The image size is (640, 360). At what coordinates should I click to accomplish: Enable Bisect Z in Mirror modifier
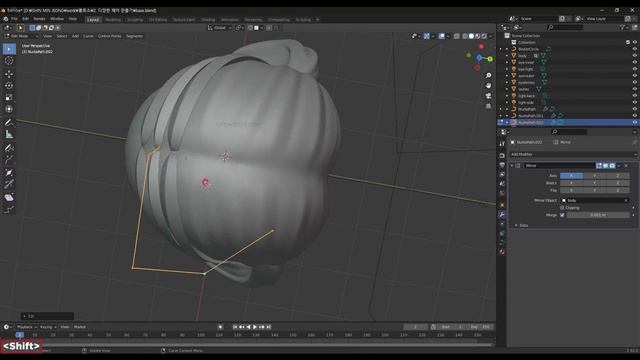(x=618, y=183)
